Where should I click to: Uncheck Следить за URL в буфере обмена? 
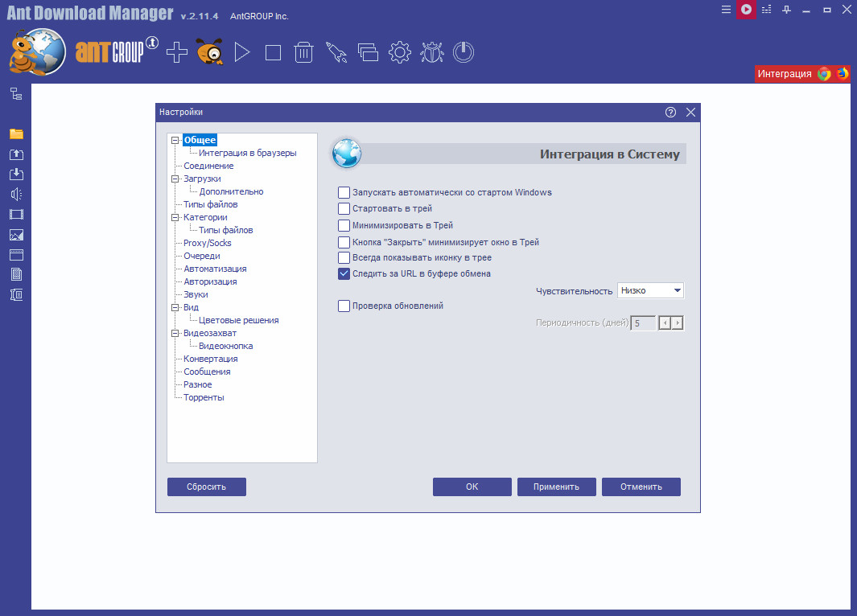[x=344, y=274]
